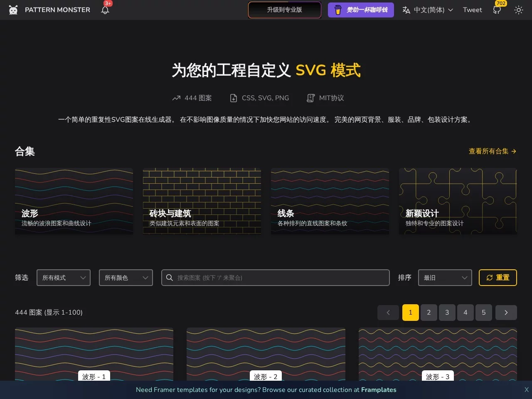
Task: Click the Pattern Monster logo icon
Action: coord(13,10)
